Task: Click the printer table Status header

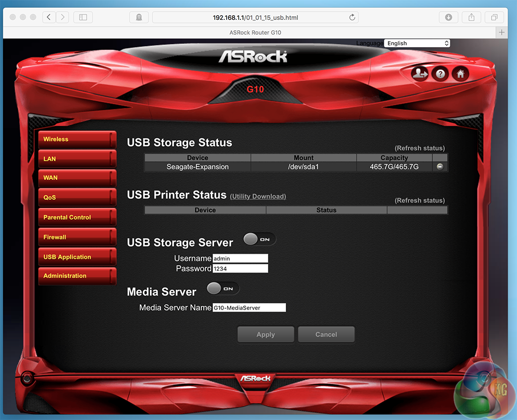Action: pos(326,210)
